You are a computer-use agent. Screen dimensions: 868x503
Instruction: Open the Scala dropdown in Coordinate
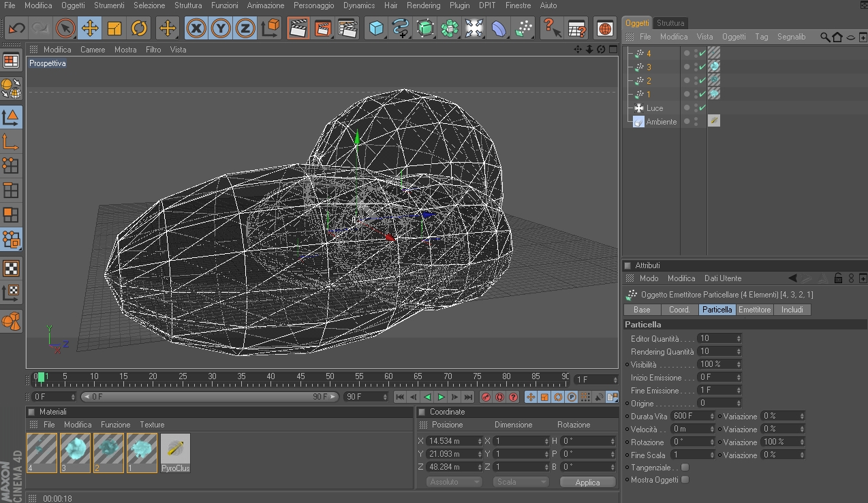tap(521, 482)
